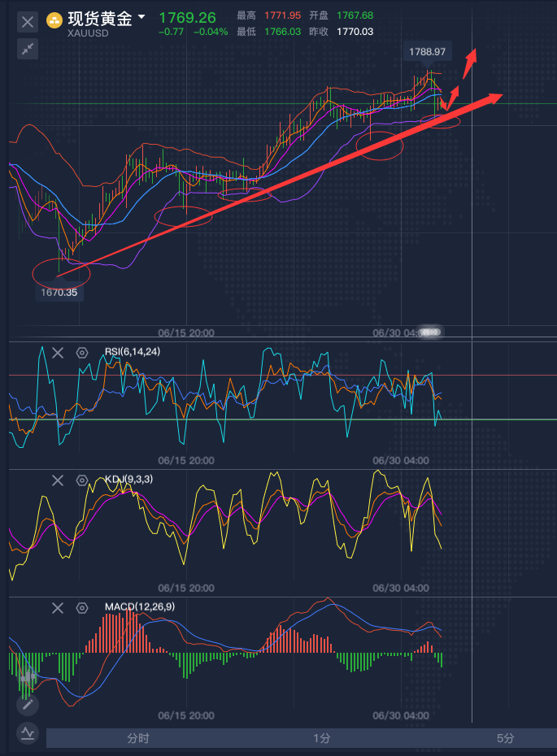Remove the MACD indicator panel

58,608
